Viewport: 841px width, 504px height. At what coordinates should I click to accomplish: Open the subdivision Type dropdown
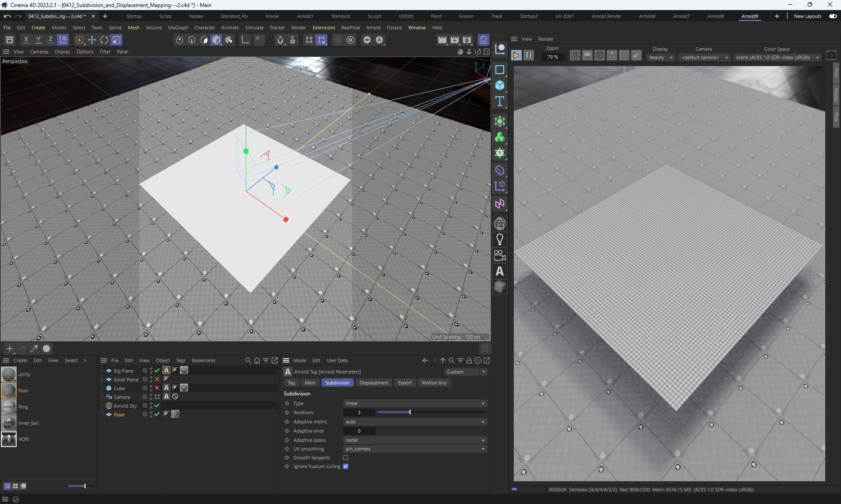(415, 403)
